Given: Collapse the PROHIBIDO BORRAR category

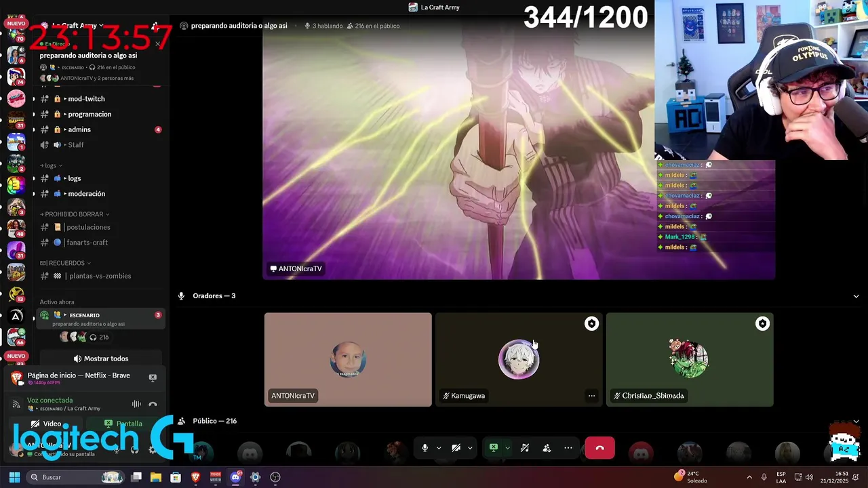Looking at the screenshot, I should [75, 214].
